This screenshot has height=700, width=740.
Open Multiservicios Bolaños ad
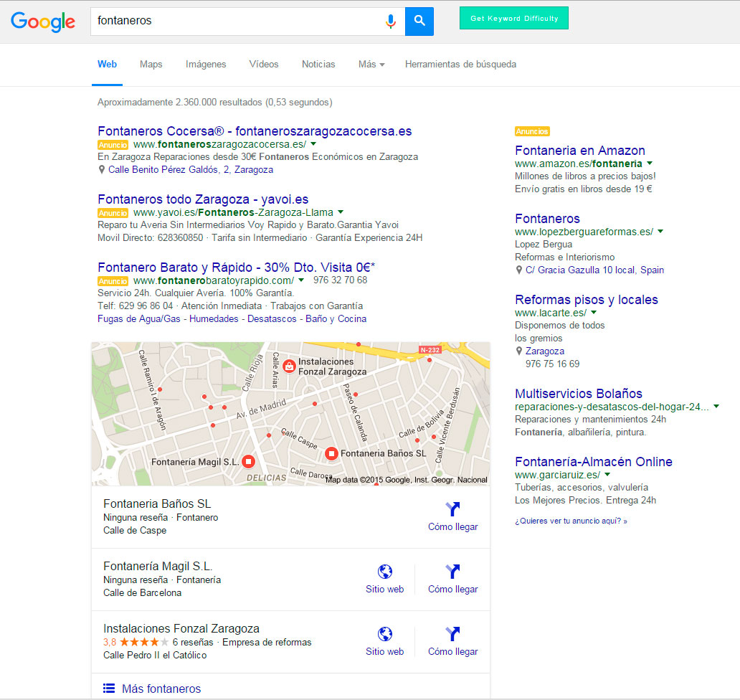(579, 394)
